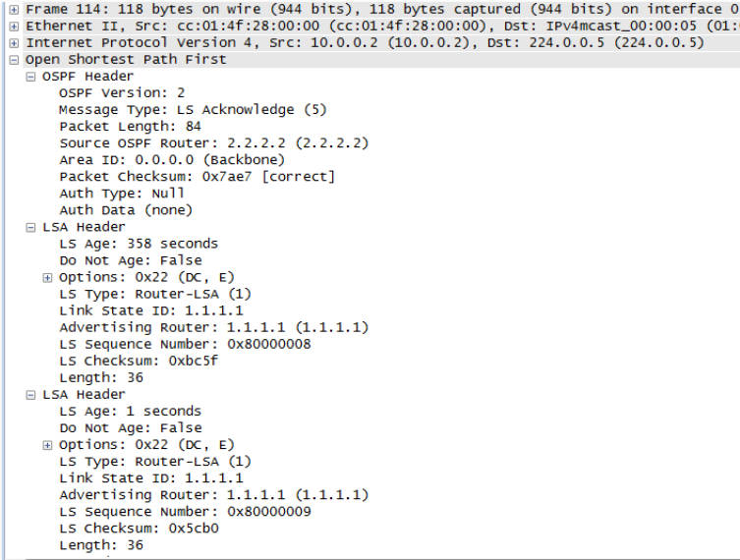Select LS Sequence Number 0x80000009 line
The height and width of the screenshot is (560, 740).
(185, 512)
